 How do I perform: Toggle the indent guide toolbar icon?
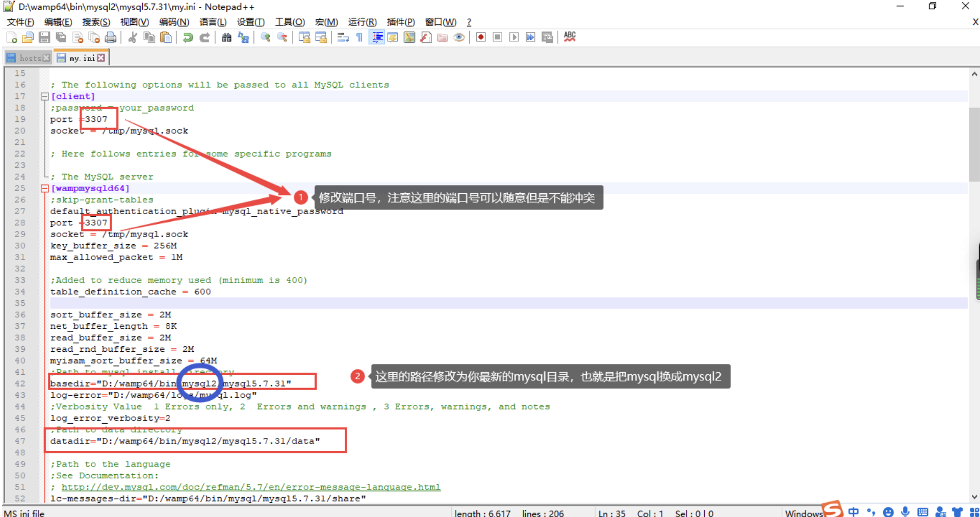coord(377,37)
